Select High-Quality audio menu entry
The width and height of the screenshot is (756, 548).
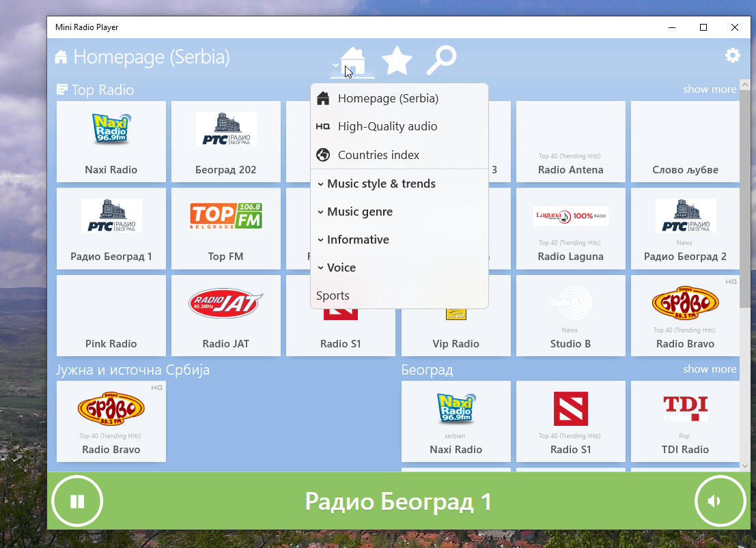[x=400, y=126]
